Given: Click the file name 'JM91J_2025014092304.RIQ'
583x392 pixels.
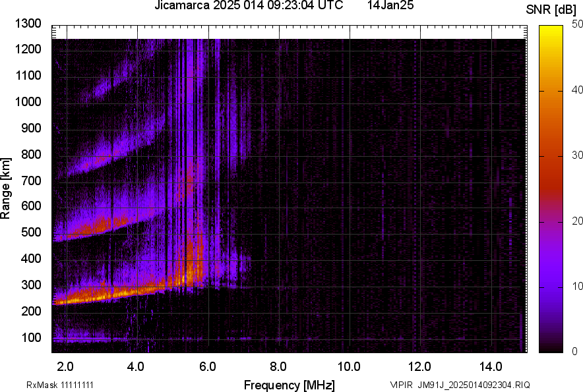Looking at the screenshot, I should point(474,385).
